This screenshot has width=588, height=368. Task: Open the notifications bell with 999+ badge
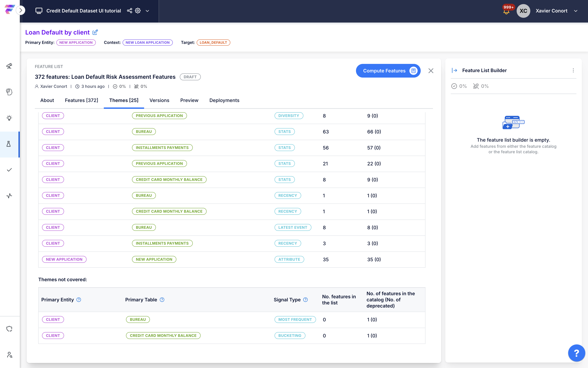[506, 11]
